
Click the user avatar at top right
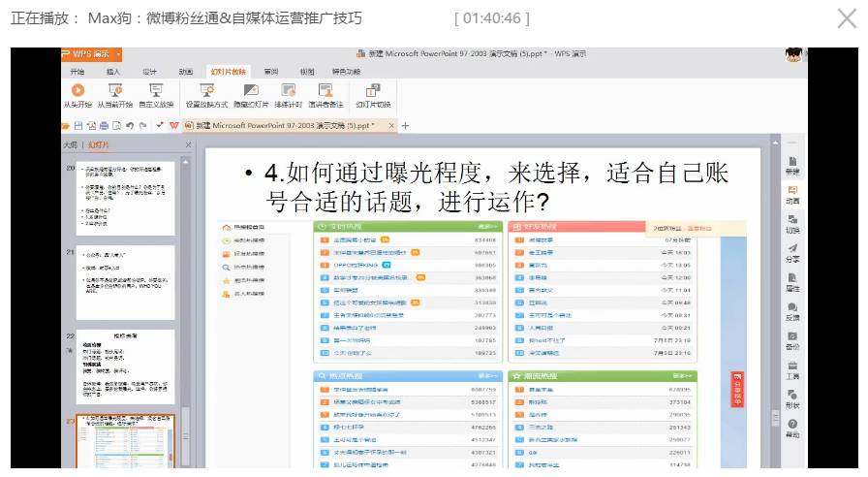tap(793, 54)
